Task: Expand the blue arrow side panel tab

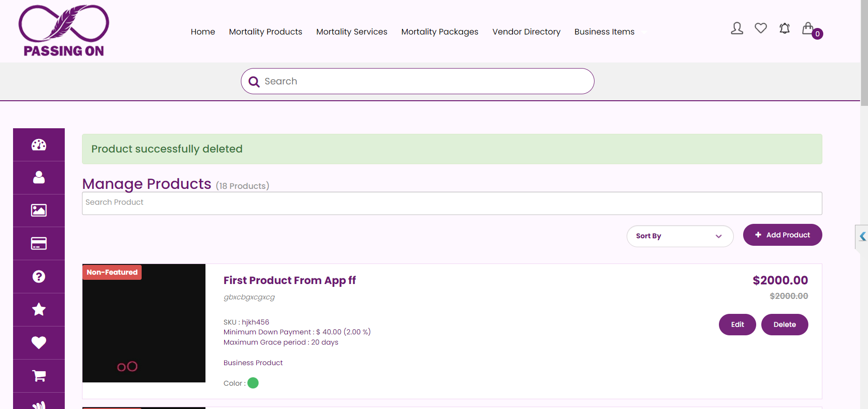Action: 862,236
